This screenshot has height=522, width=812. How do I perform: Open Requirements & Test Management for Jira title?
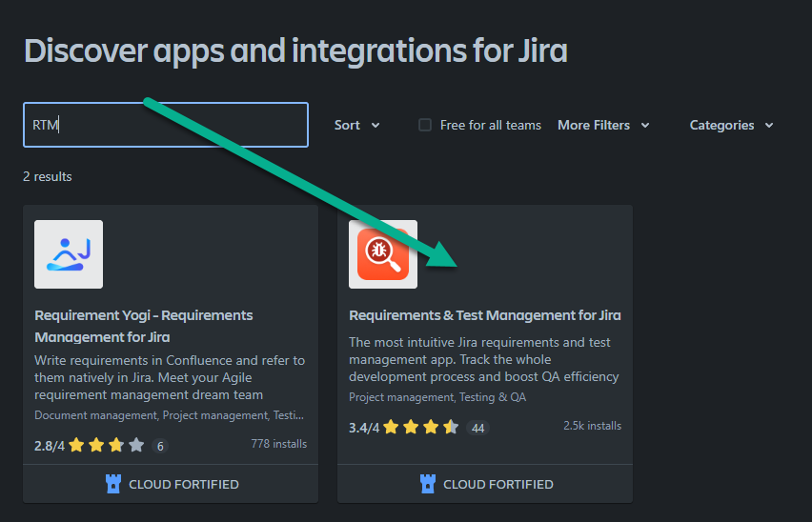click(x=484, y=315)
